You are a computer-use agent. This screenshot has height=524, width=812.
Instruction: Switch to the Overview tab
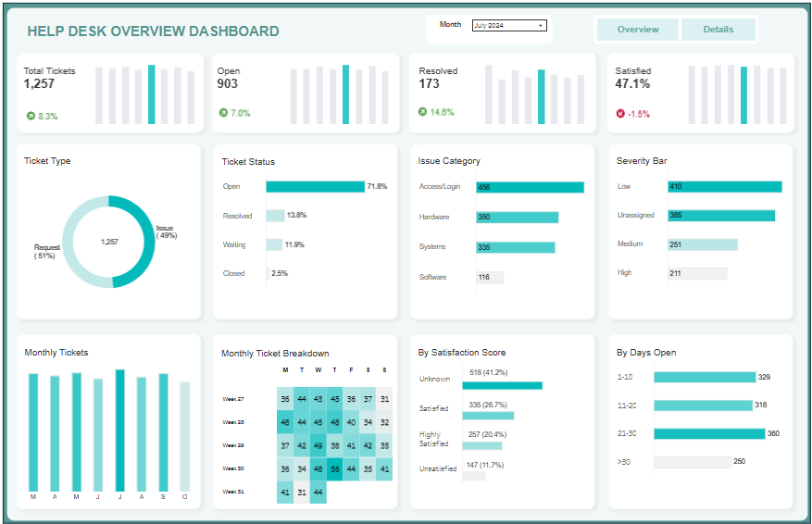638,30
